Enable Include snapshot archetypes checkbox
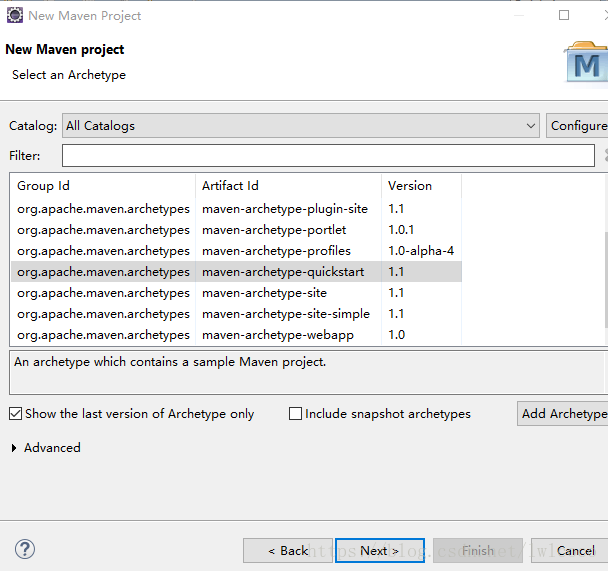 point(295,414)
